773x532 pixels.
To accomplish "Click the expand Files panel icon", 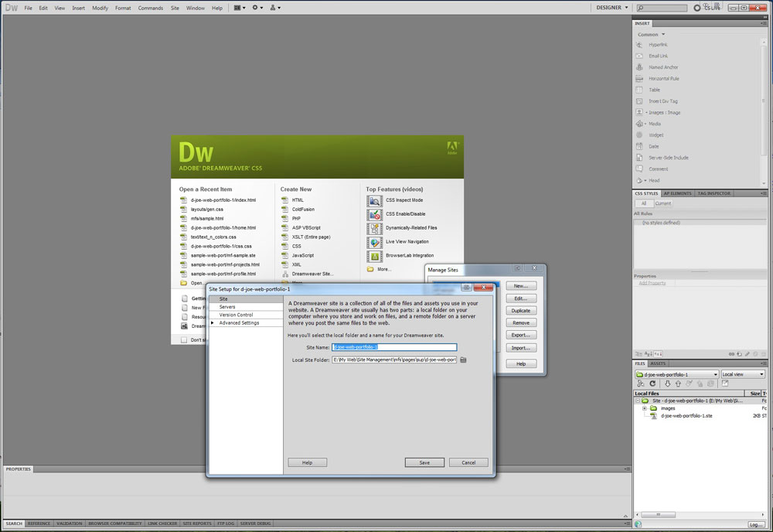I will coord(726,384).
